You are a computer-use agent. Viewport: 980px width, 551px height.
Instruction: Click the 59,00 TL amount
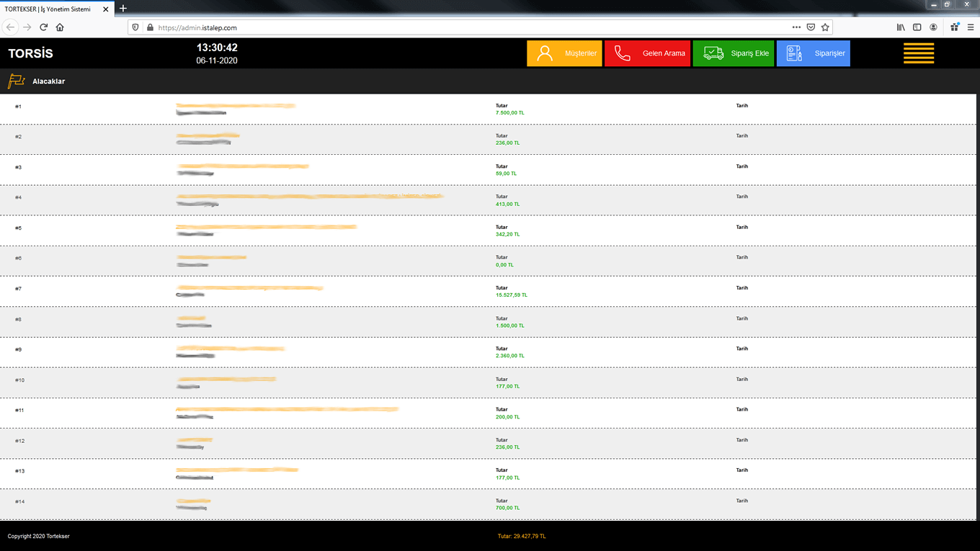(506, 174)
